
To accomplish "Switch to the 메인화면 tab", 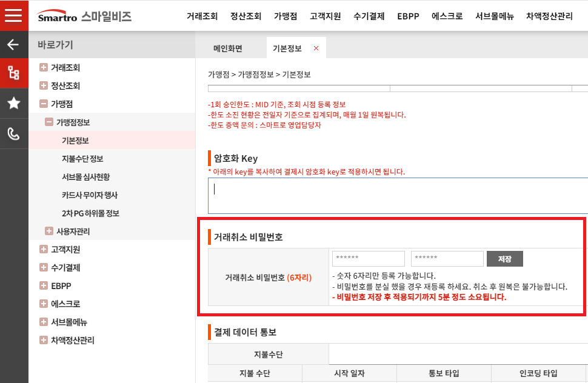I will [228, 48].
